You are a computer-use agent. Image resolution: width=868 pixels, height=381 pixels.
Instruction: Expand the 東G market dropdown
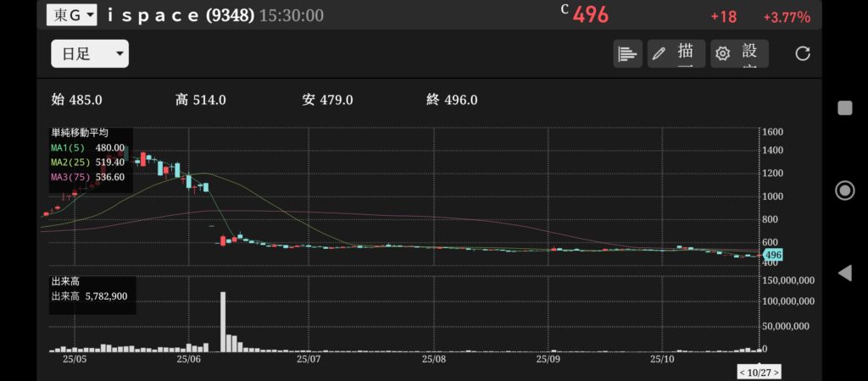pos(71,14)
